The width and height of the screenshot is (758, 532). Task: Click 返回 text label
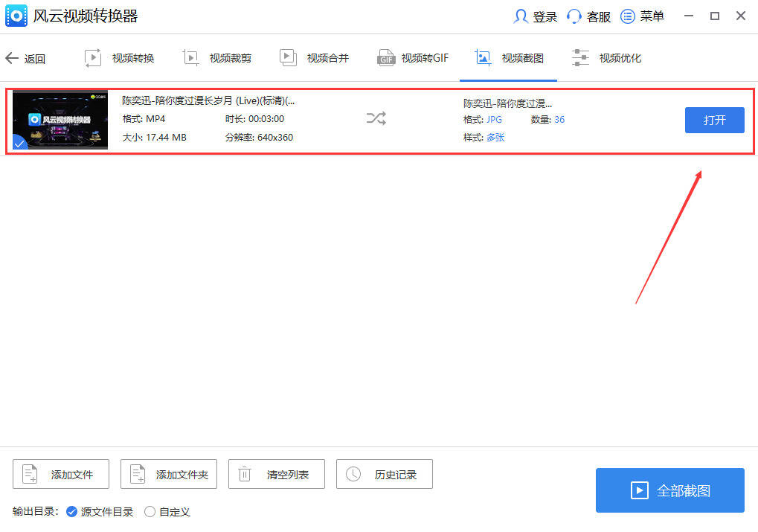pyautogui.click(x=35, y=59)
